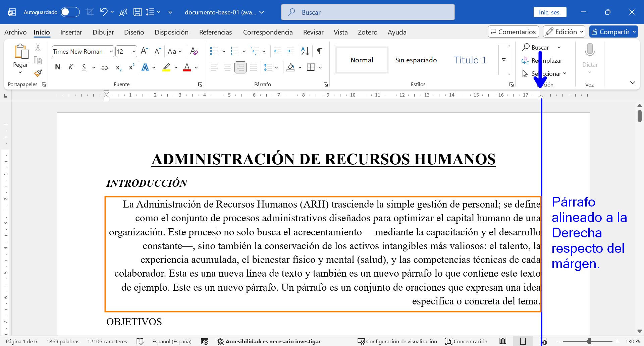Toggle the Autoguardado switch
Viewport: 644px width, 346px height.
pos(70,12)
